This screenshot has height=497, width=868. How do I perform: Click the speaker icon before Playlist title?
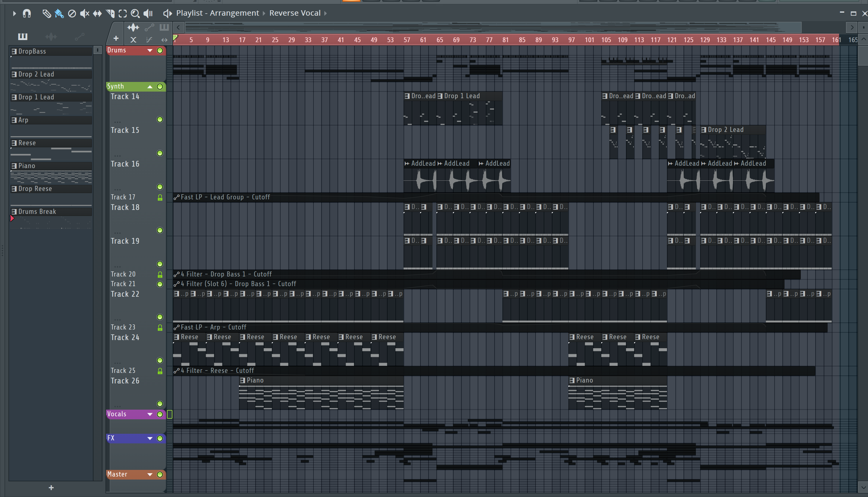pyautogui.click(x=167, y=13)
